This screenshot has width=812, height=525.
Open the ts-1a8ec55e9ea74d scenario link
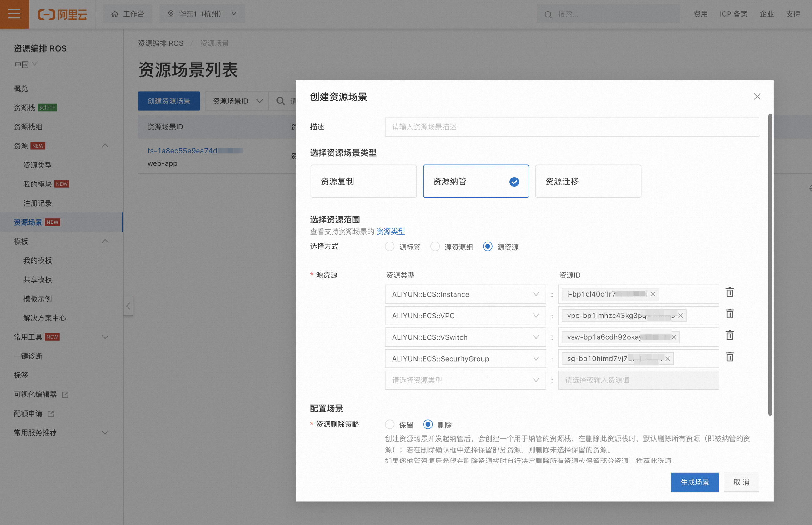pos(195,151)
